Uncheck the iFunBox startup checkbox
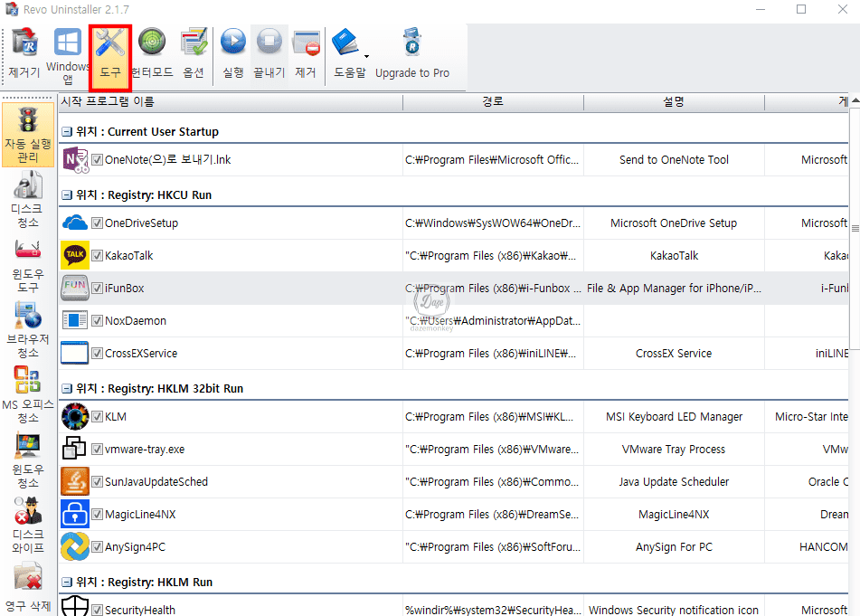 tap(97, 288)
